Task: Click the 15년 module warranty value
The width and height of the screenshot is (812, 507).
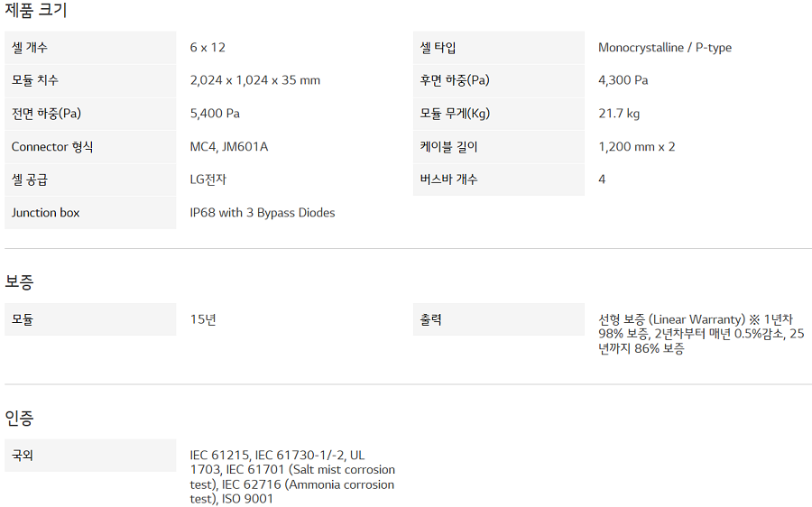Action: point(203,319)
